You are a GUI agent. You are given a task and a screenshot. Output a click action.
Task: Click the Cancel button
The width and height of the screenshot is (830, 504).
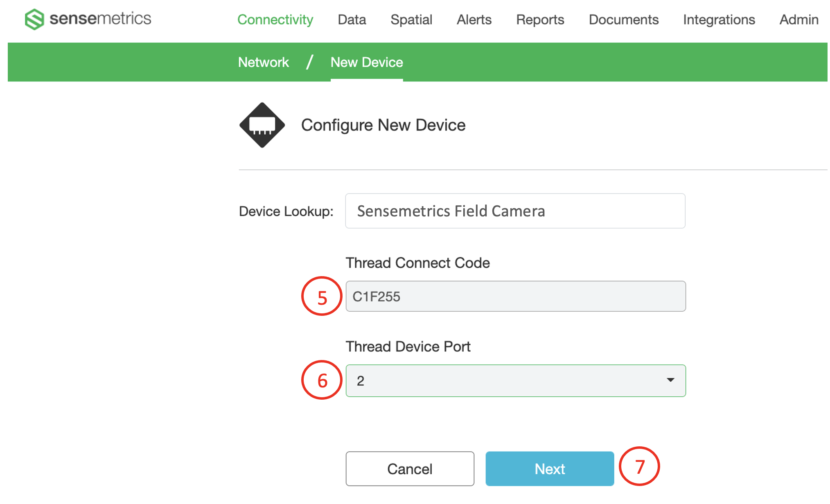410,469
